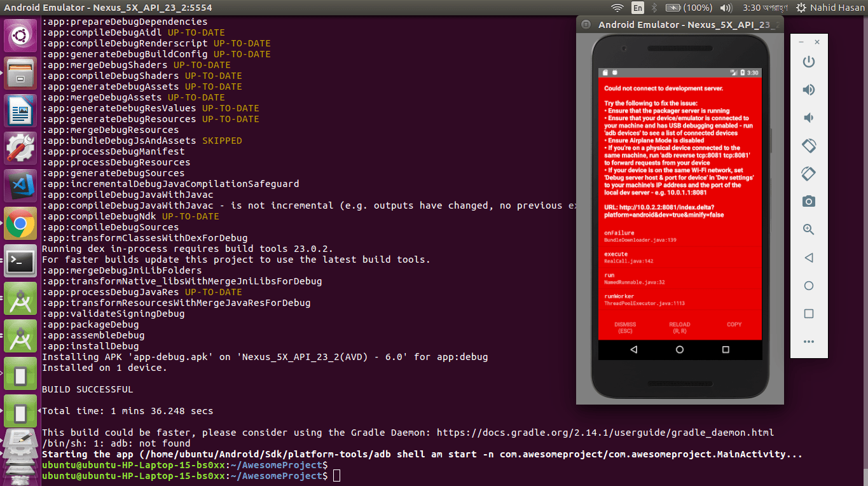The image size is (868, 486).
Task: Click 'Could not connect to development server.' heading
Action: click(663, 88)
